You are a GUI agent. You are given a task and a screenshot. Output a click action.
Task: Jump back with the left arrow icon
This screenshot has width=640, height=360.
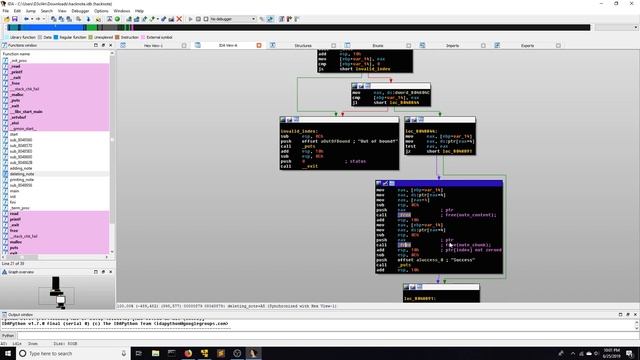(26, 19)
